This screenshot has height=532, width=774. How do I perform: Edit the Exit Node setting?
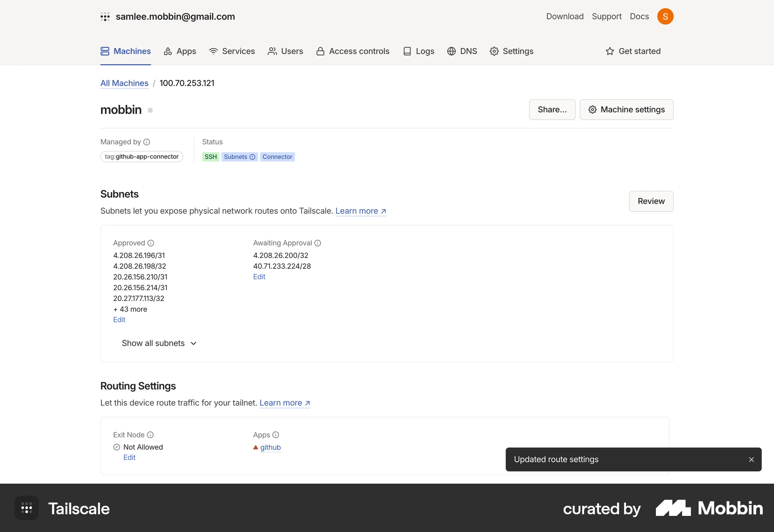pyautogui.click(x=129, y=457)
